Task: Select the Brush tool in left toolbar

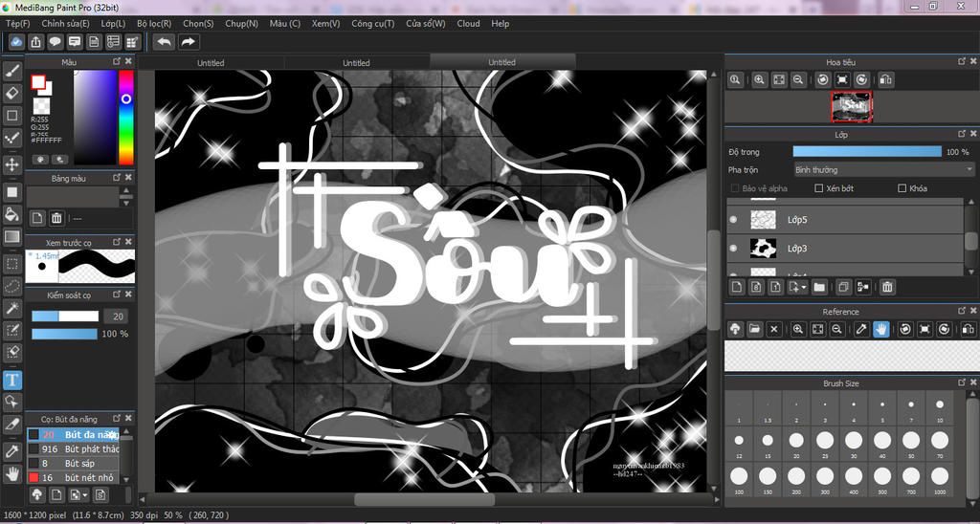Action: click(x=11, y=71)
